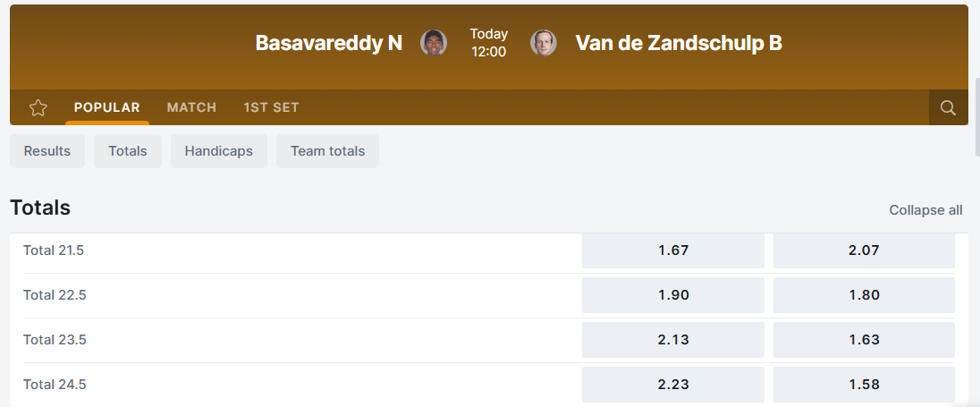
Task: Collapse the Totals section heading
Action: (40, 208)
